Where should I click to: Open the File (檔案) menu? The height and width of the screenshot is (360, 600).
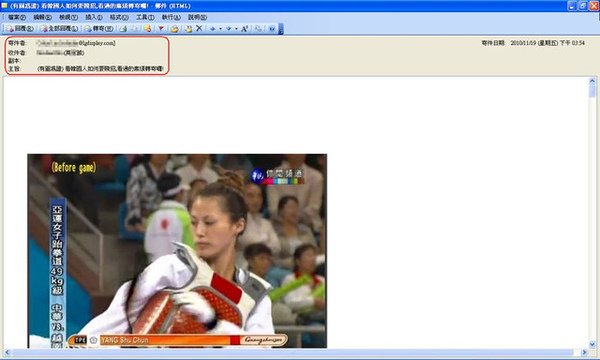(x=16, y=17)
